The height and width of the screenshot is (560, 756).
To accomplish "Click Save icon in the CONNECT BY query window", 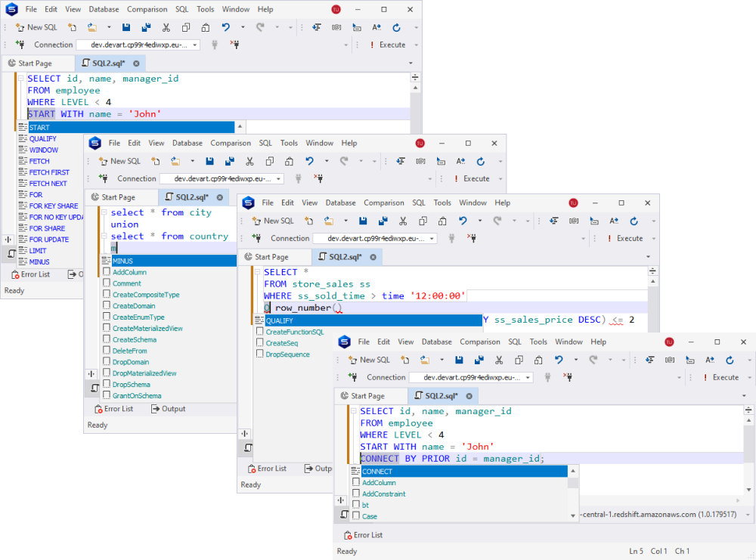I will (x=460, y=360).
